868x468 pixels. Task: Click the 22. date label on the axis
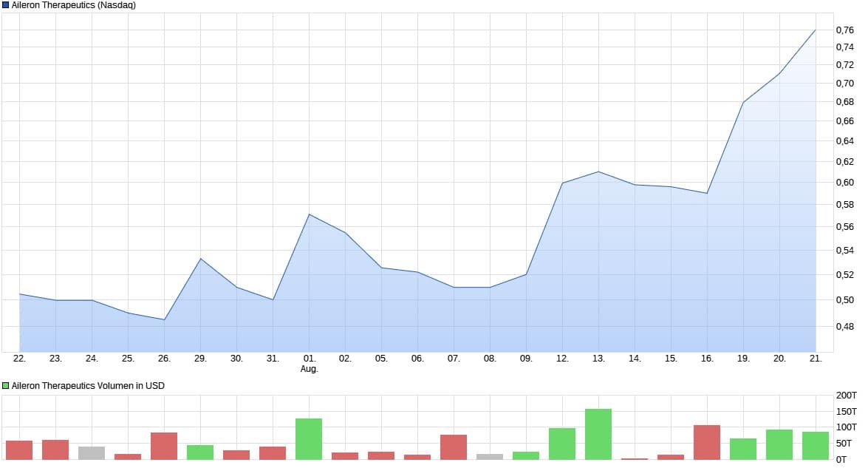coord(19,359)
